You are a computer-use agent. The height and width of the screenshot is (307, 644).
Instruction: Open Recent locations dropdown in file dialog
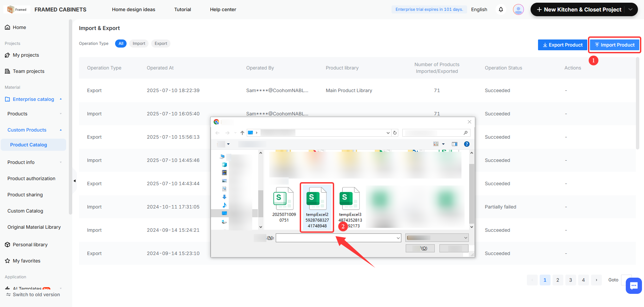click(x=235, y=133)
